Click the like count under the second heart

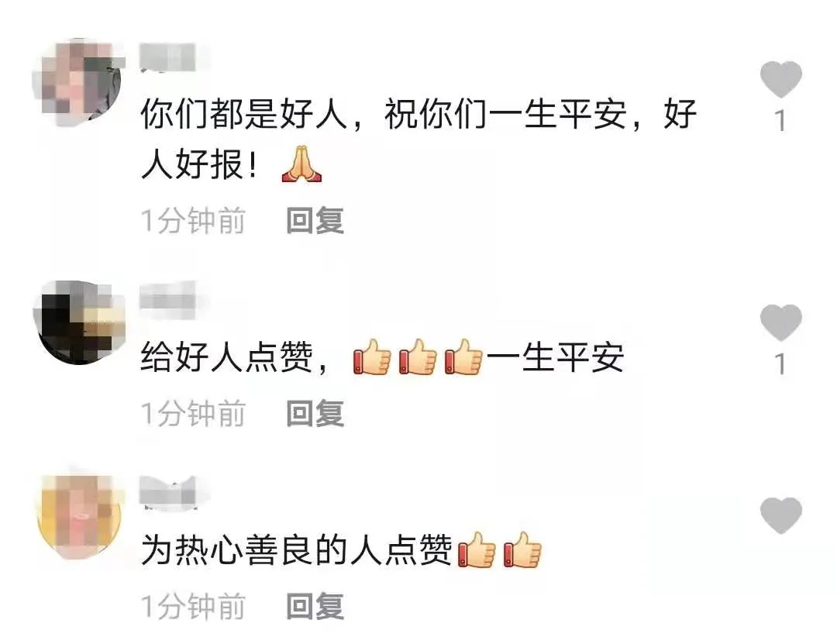(780, 364)
